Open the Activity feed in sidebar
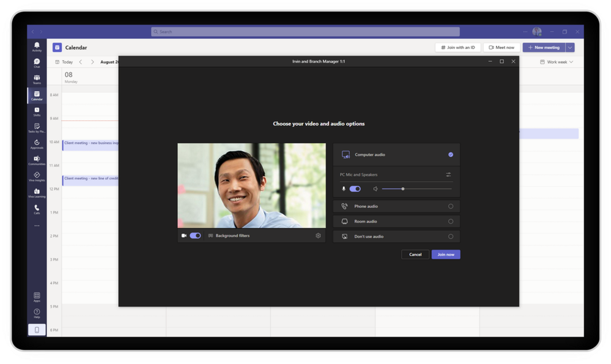This screenshot has width=611, height=364. click(x=37, y=46)
